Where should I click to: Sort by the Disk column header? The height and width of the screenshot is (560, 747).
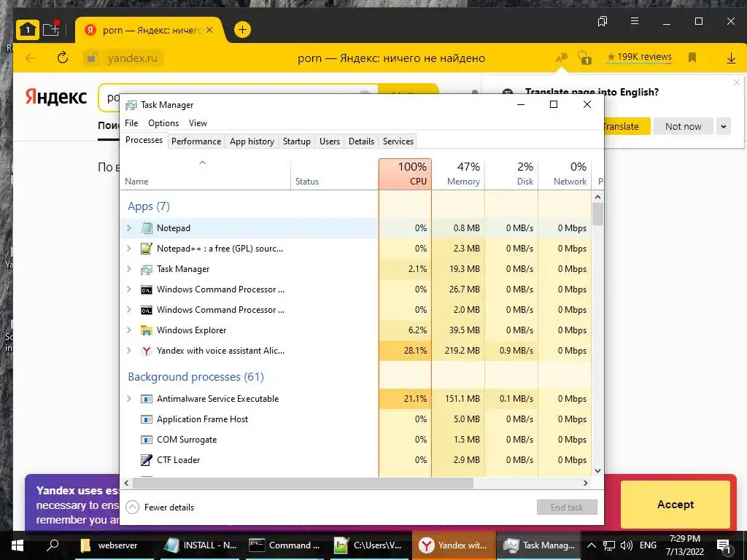pos(511,174)
